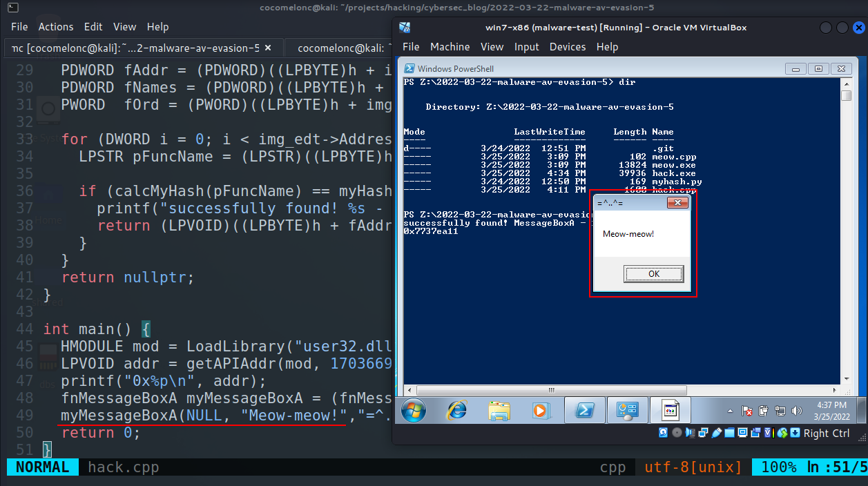The image size is (868, 486).
Task: Open the Windows 7 Start menu
Action: (414, 411)
